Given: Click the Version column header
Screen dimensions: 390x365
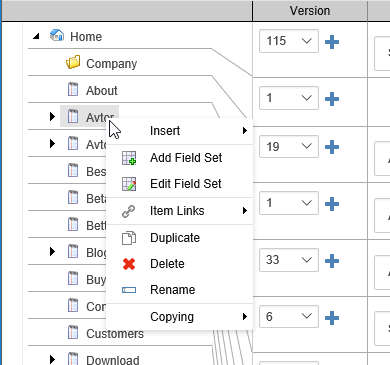Looking at the screenshot, I should [x=310, y=11].
